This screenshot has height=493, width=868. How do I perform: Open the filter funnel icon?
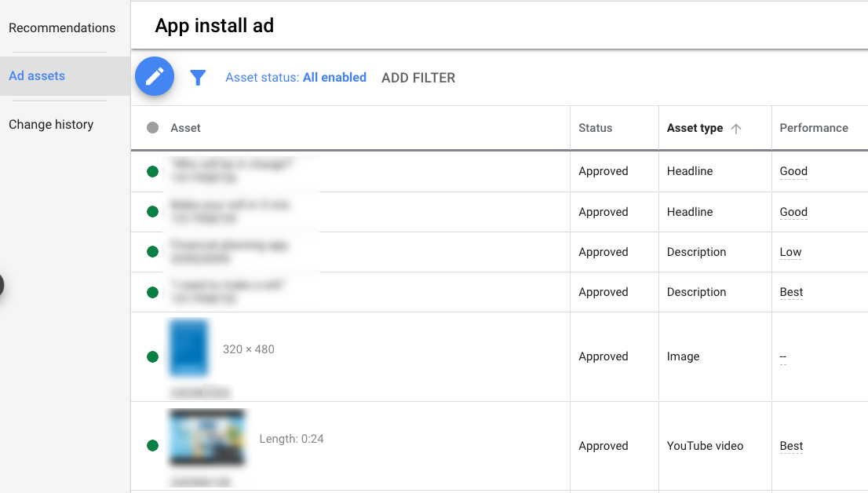[x=198, y=77]
